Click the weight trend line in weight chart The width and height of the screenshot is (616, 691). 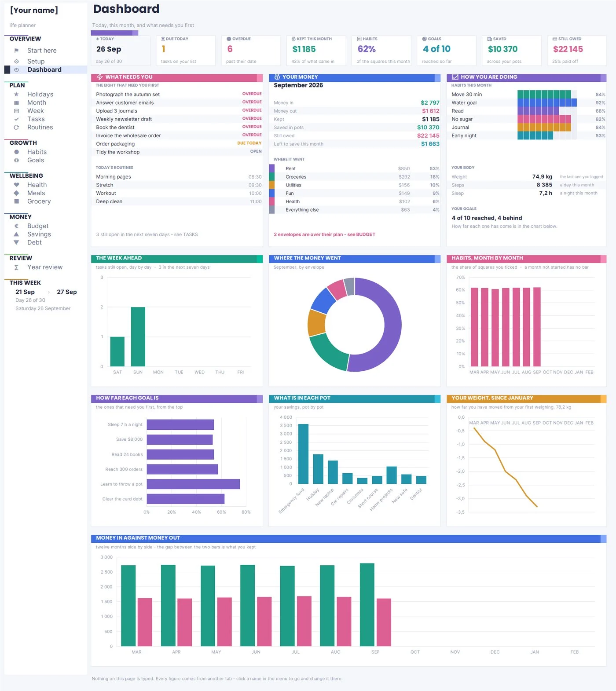point(506,471)
